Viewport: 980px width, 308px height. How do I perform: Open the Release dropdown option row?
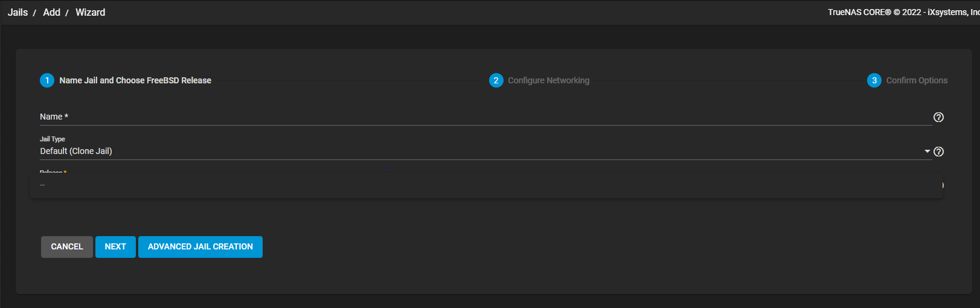487,185
